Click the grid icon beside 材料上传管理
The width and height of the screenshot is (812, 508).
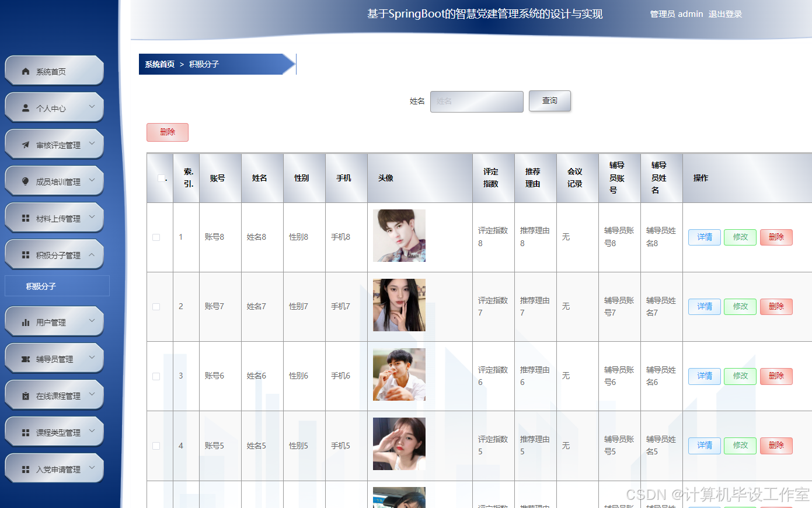[26, 219]
